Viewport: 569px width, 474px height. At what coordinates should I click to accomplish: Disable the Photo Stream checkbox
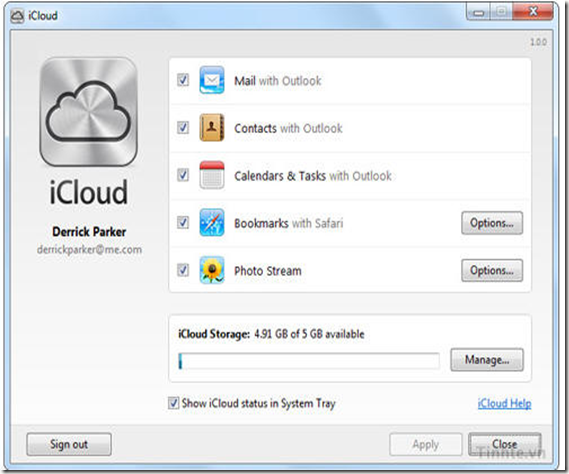[183, 270]
